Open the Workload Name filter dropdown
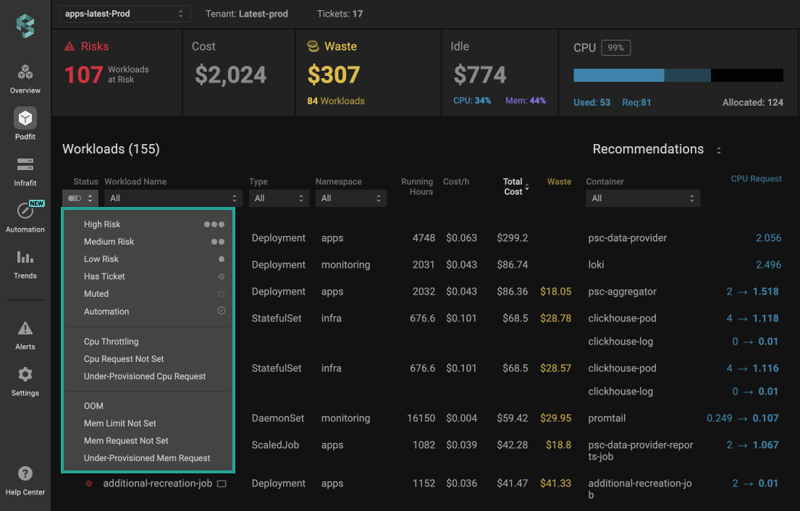Viewport: 800px width, 511px height. (x=173, y=198)
